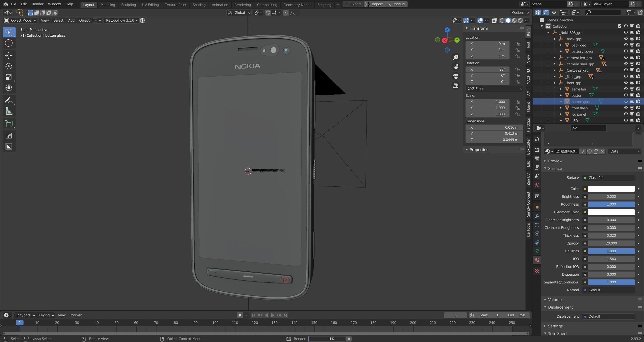Image resolution: width=644 pixels, height=342 pixels.
Task: Select the Scale tool
Action: coord(9,77)
